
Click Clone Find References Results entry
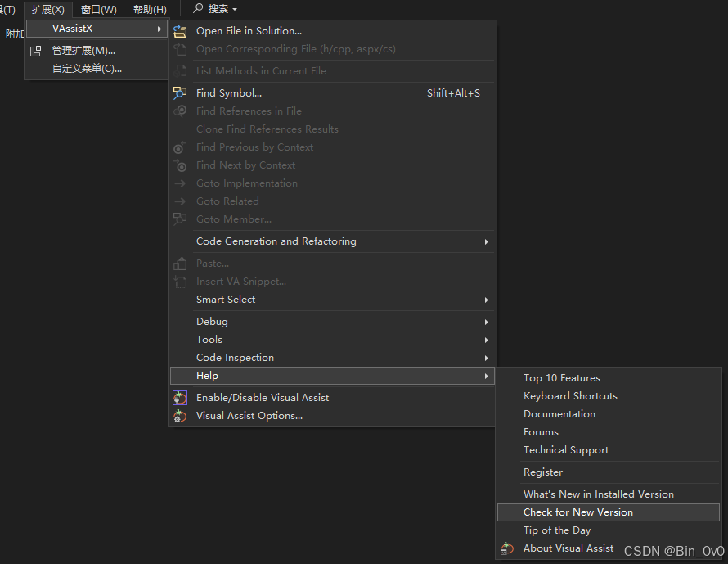pyautogui.click(x=332, y=129)
